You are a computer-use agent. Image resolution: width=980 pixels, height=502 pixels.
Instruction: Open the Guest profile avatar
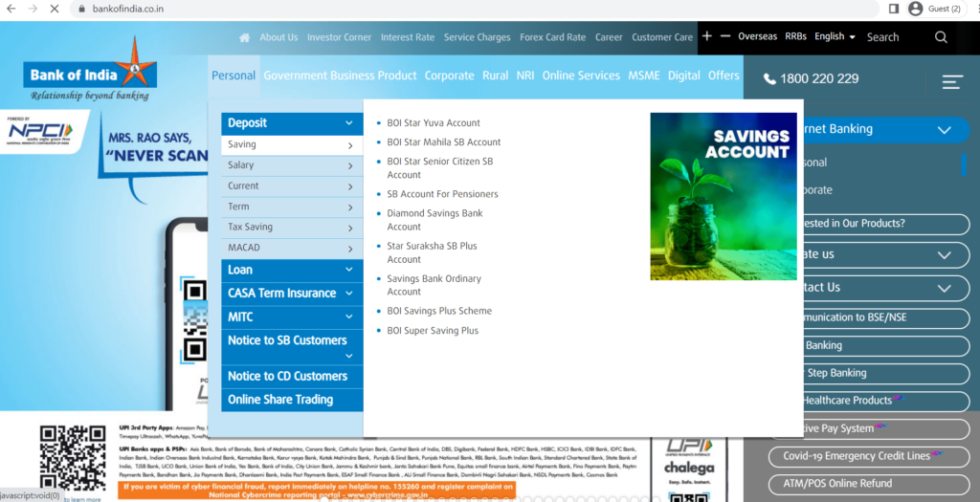pos(916,9)
